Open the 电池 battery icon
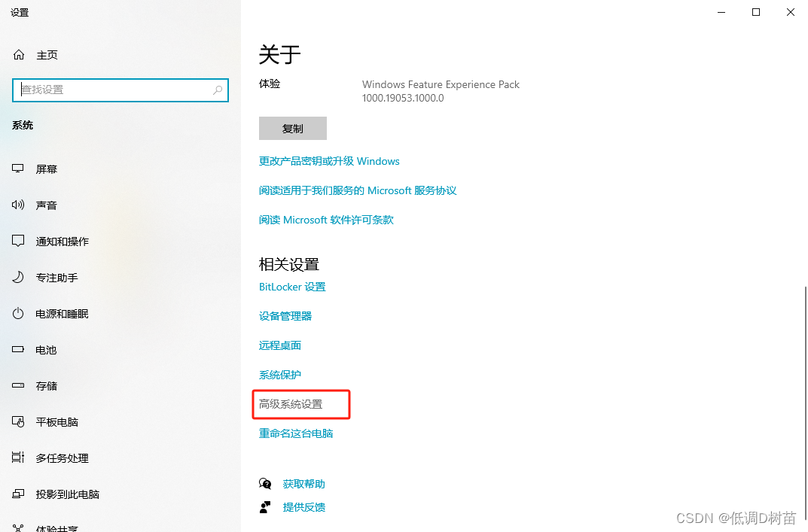808x532 pixels. pyautogui.click(x=18, y=349)
